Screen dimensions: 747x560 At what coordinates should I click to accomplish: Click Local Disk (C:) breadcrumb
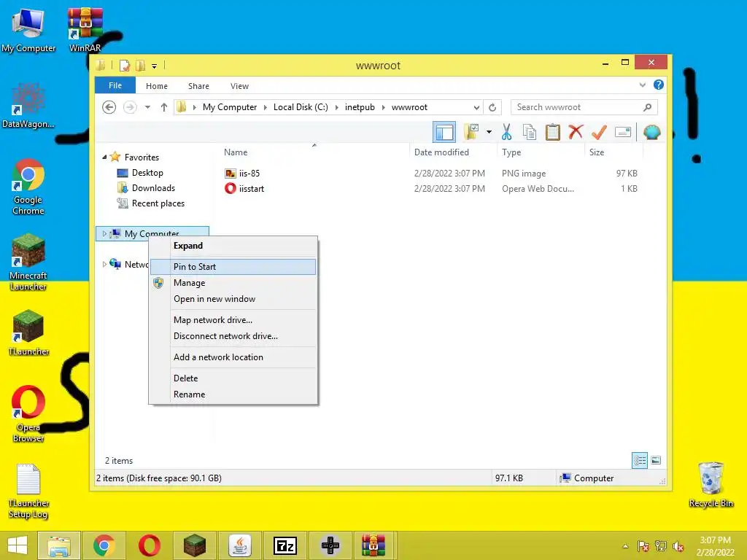tap(301, 107)
